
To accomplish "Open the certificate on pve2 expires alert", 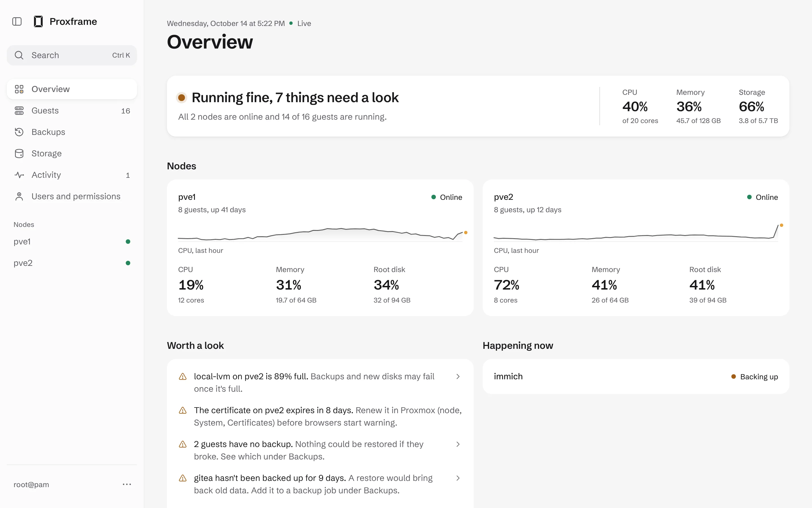I will pyautogui.click(x=321, y=417).
